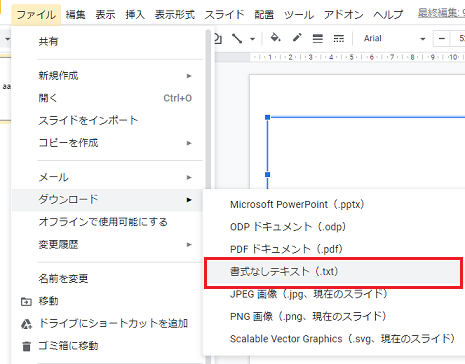Select the line tool icon
465x364 pixels.
click(x=237, y=39)
